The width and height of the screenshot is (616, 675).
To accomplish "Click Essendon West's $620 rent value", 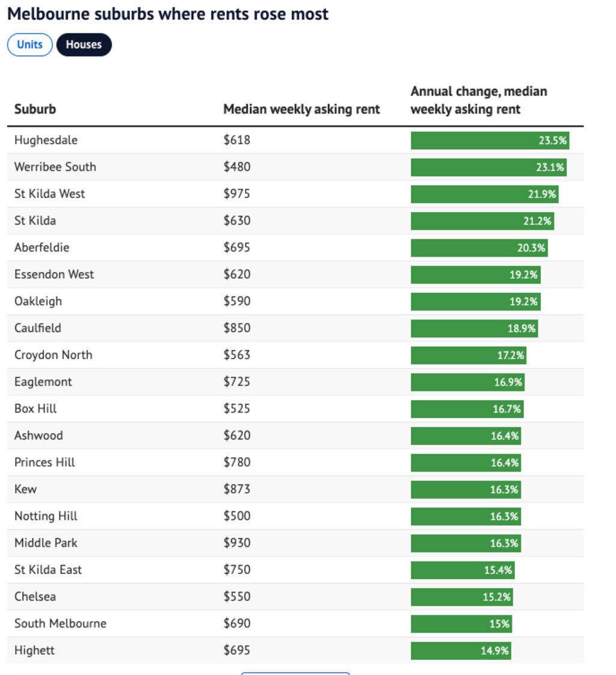I will [237, 274].
